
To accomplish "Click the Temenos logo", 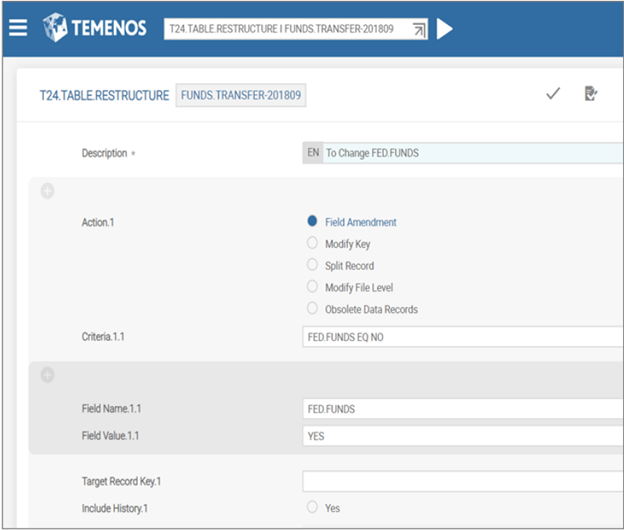I will click(96, 28).
